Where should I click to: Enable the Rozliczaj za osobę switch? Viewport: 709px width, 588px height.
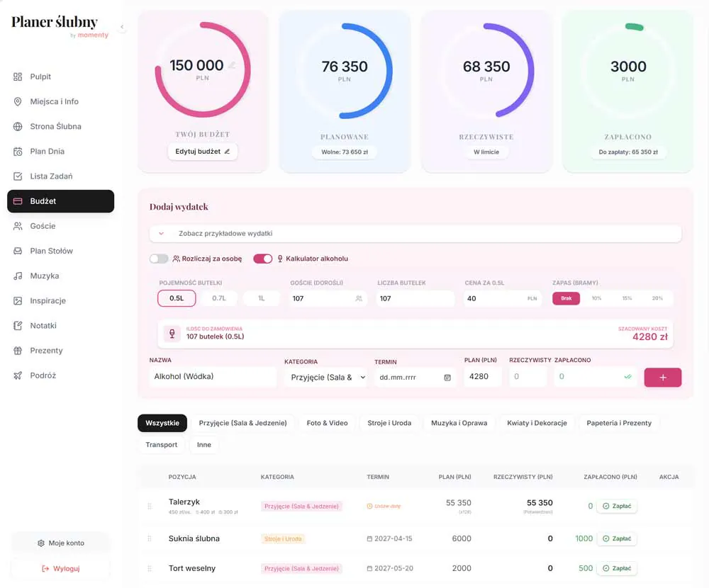click(159, 259)
